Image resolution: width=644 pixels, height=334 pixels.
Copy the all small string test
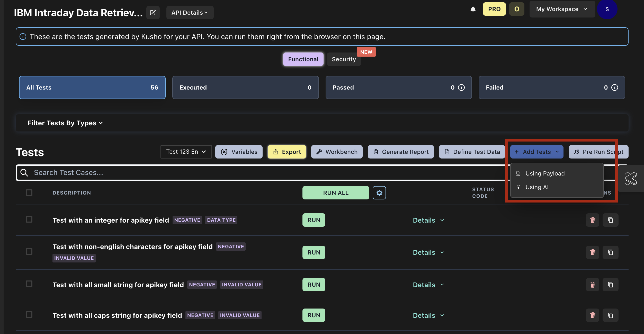610,285
